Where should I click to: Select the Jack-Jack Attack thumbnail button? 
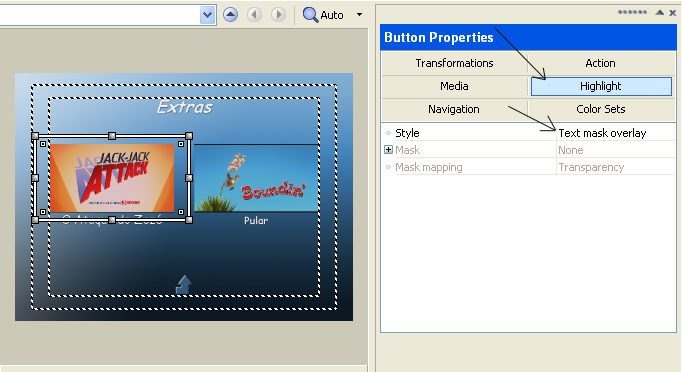112,178
